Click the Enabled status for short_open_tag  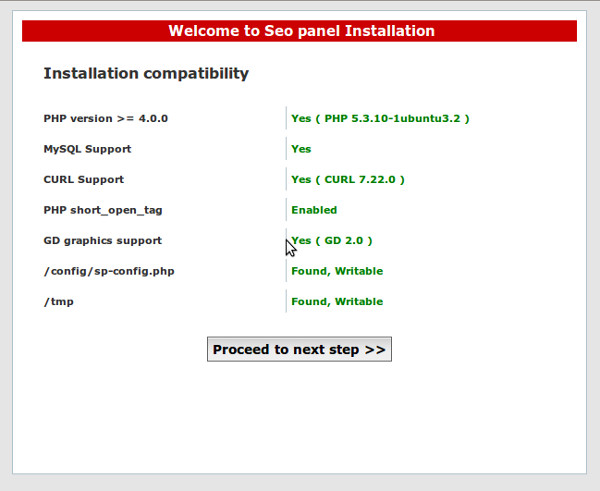pyautogui.click(x=314, y=210)
